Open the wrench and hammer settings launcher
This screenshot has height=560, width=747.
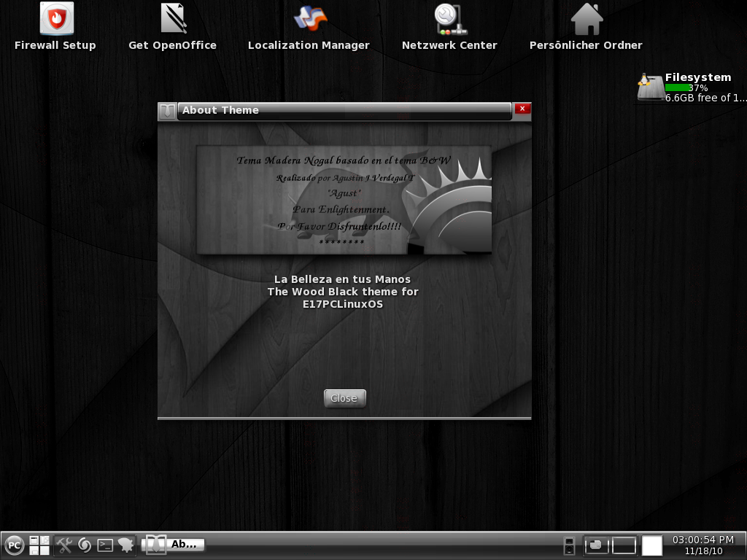[x=64, y=545]
